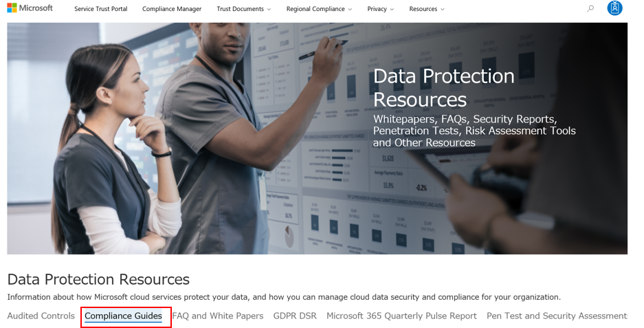Open the search magnifier icon
The height and width of the screenshot is (328, 644).
pos(590,8)
